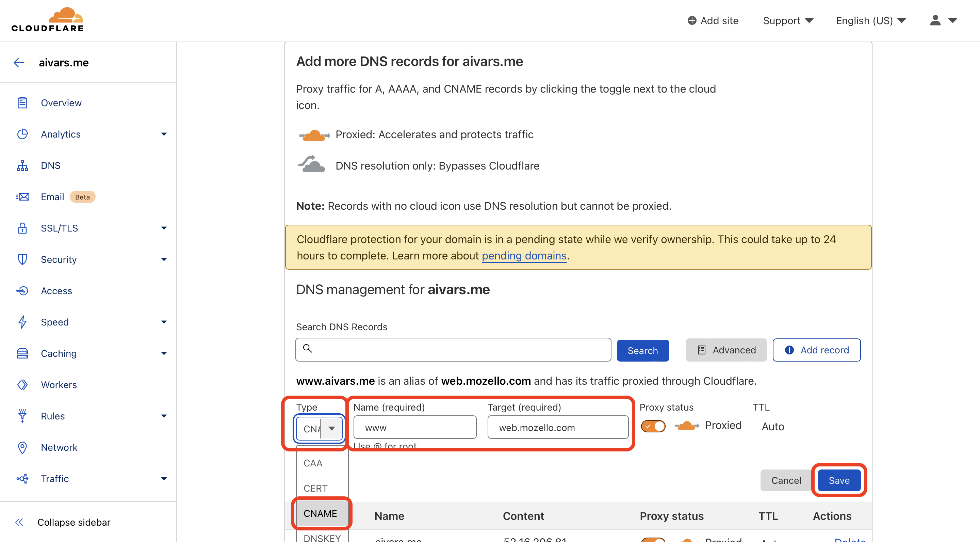Click the Overview clipboard icon

click(x=22, y=103)
